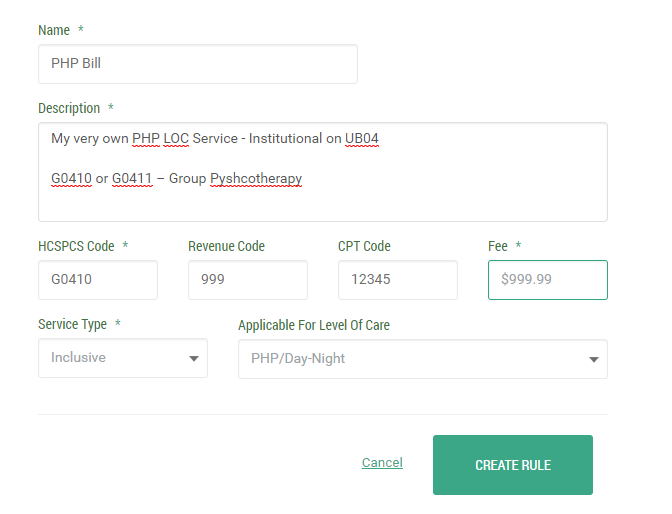The image size is (672, 514).
Task: Click the Applicable For Level Of Care label
Action: click(x=314, y=325)
